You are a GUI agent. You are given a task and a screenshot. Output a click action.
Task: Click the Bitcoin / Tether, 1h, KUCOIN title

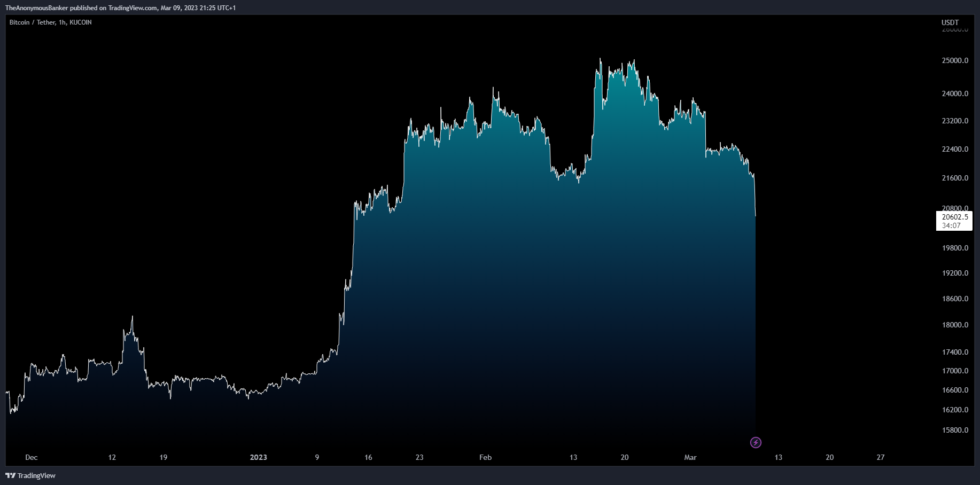(x=51, y=22)
